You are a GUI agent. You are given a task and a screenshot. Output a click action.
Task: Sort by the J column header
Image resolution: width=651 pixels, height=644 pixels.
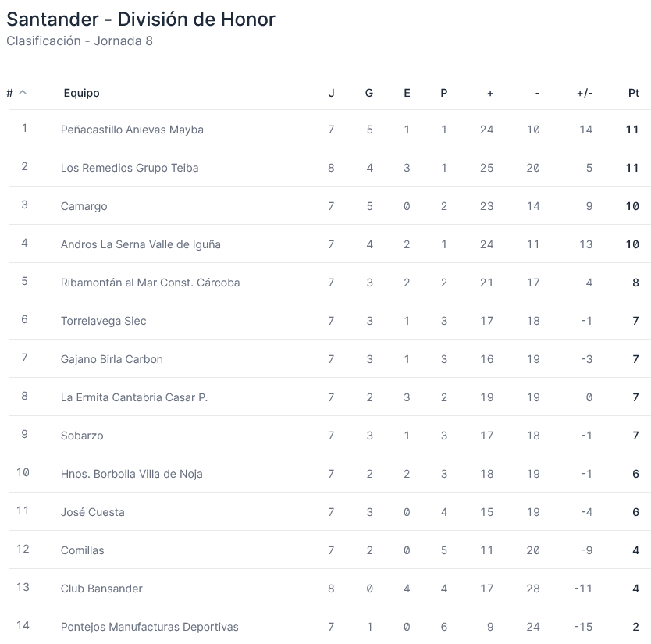coord(331,93)
